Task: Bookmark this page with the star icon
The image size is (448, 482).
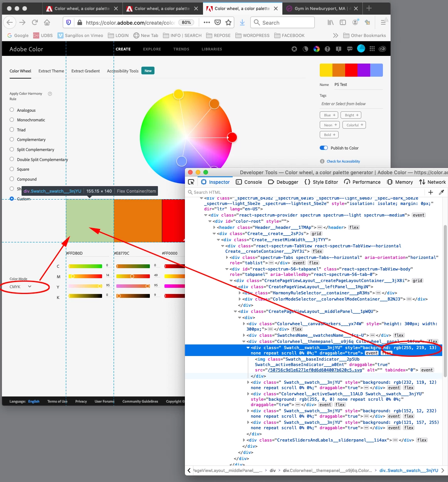Action: pyautogui.click(x=228, y=22)
